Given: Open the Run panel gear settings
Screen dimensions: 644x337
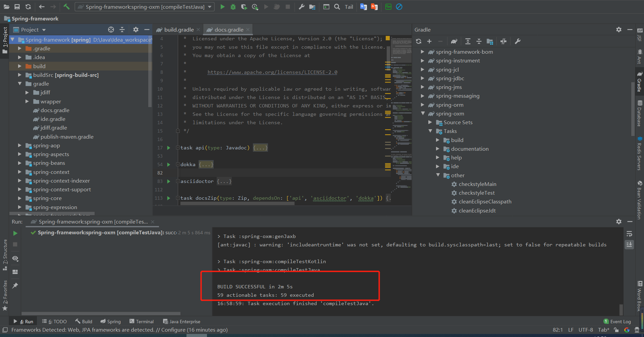Looking at the screenshot, I should pyautogui.click(x=619, y=222).
